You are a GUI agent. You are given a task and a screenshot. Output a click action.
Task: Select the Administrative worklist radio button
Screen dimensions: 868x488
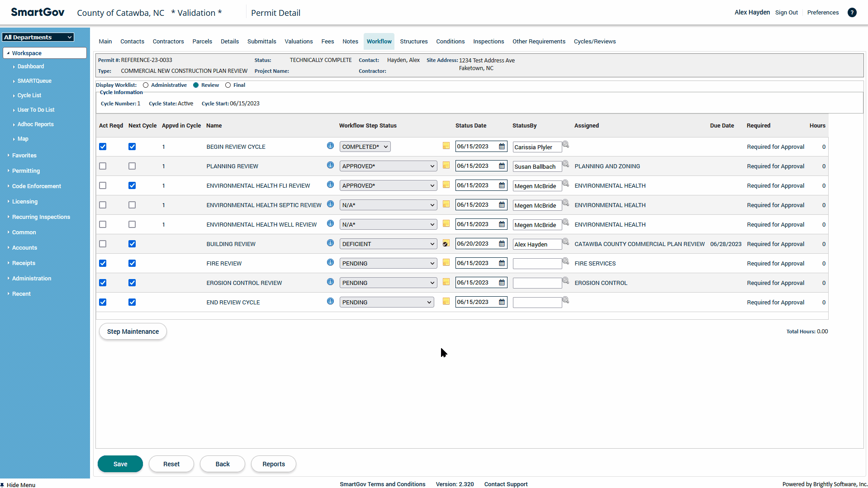[x=146, y=85]
